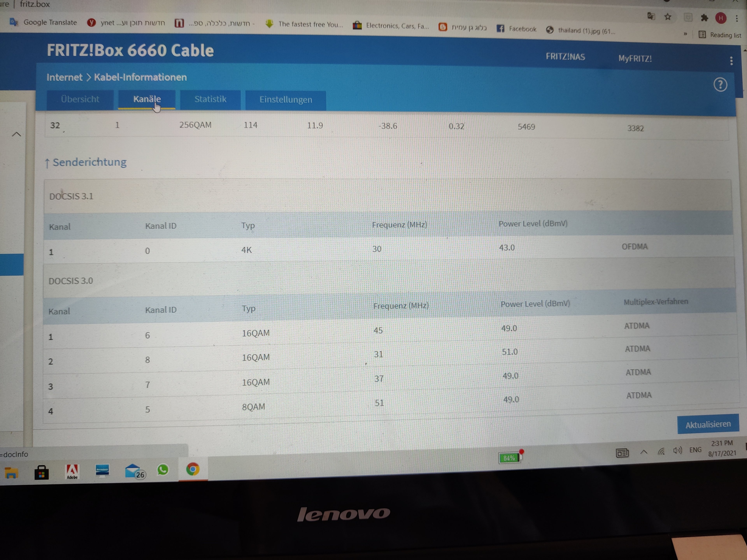Switch to the Übersicht tab
The width and height of the screenshot is (747, 560).
80,99
